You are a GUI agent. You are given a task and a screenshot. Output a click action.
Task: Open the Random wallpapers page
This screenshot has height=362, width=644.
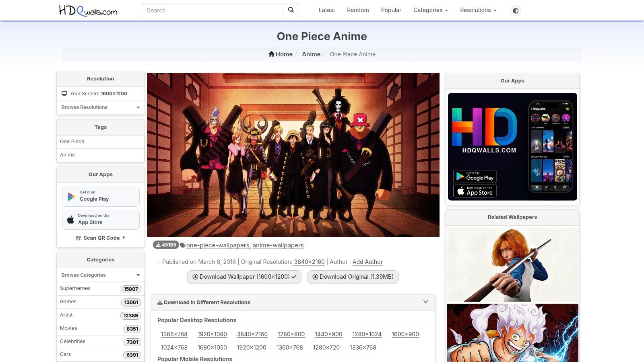tap(358, 10)
